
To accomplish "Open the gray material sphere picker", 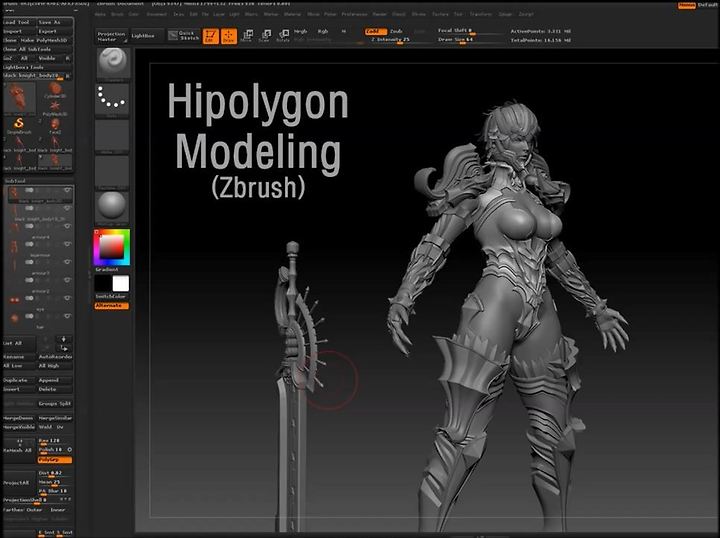I will (x=112, y=207).
